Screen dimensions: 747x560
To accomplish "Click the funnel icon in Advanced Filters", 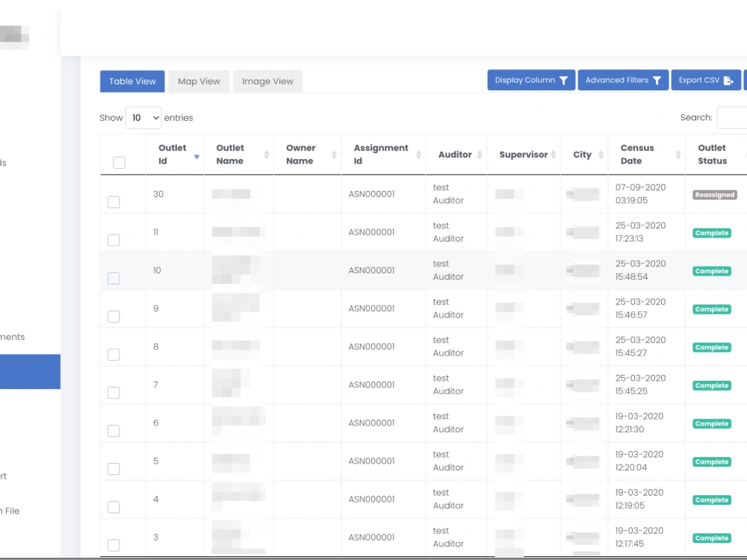I will coord(657,81).
